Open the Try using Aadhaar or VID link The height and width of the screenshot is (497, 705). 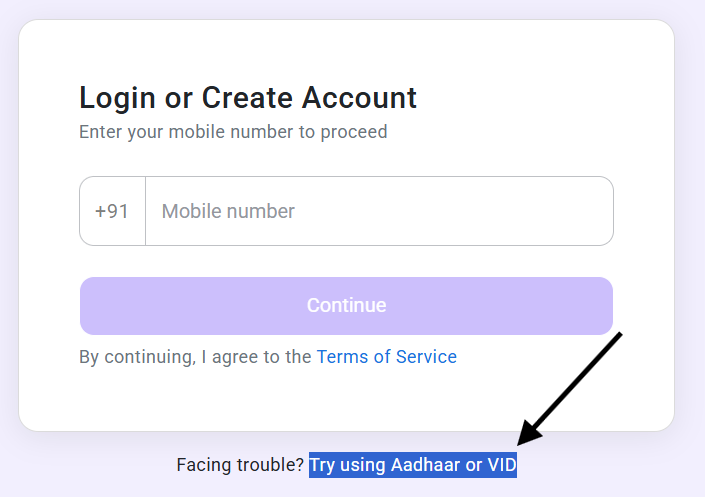413,465
